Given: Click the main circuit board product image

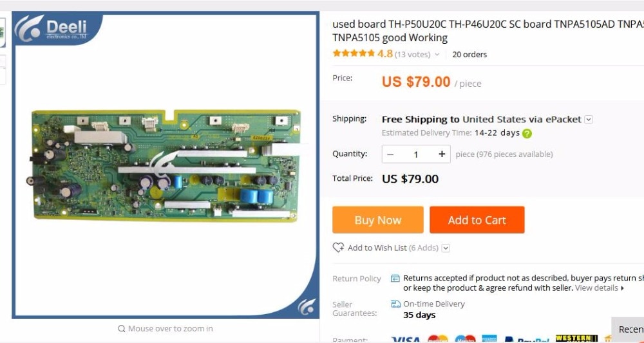Looking at the screenshot, I should 166,165.
